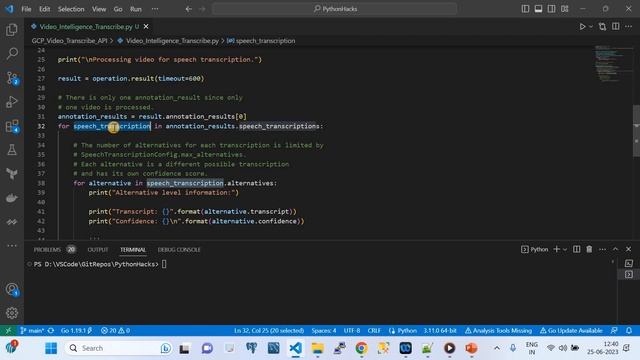
Task: Maximize panel size chevron
Action: 616,249
